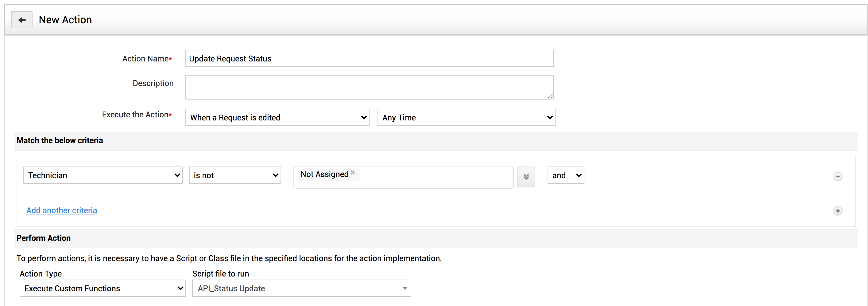Viewport: 868px width, 306px height.
Task: Focus the Action Name text field
Action: (369, 59)
